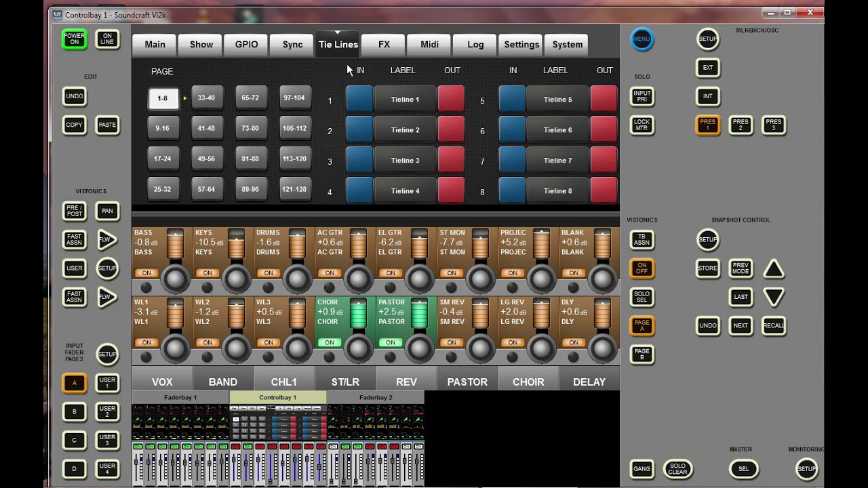Click the EL GTR fader meter
The height and width of the screenshot is (488, 868).
click(419, 245)
